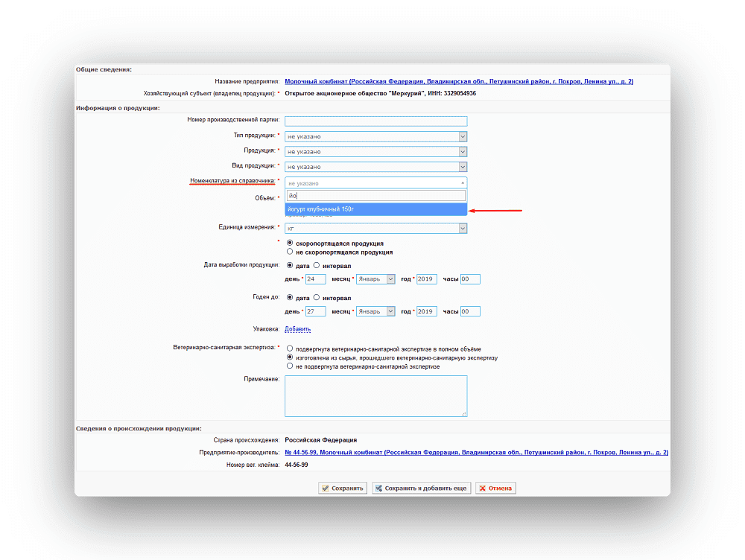Viewport: 745px width, 560px height.
Task: Click the Годен до год field
Action: click(x=426, y=311)
